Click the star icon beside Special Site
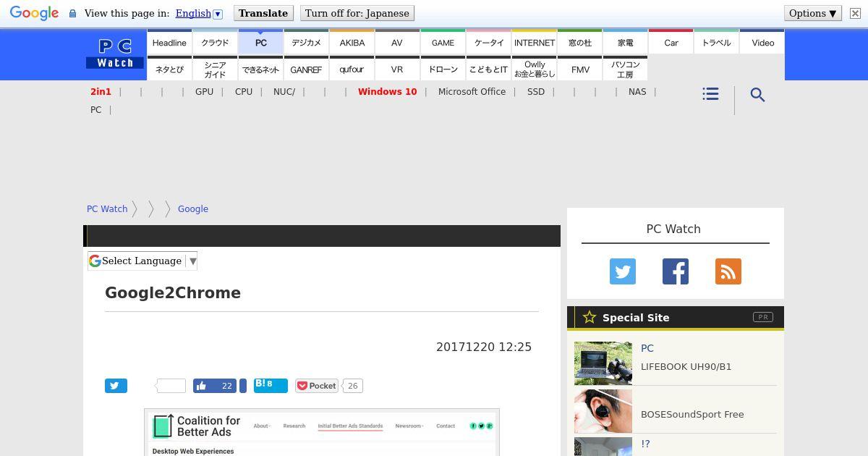868x456 pixels. pos(590,317)
